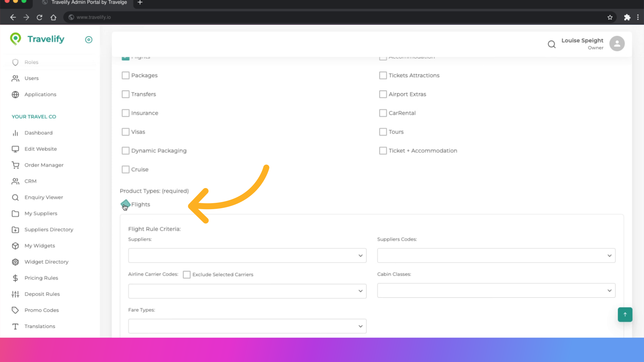
Task: Open the browser extensions puzzle icon
Action: (627, 17)
